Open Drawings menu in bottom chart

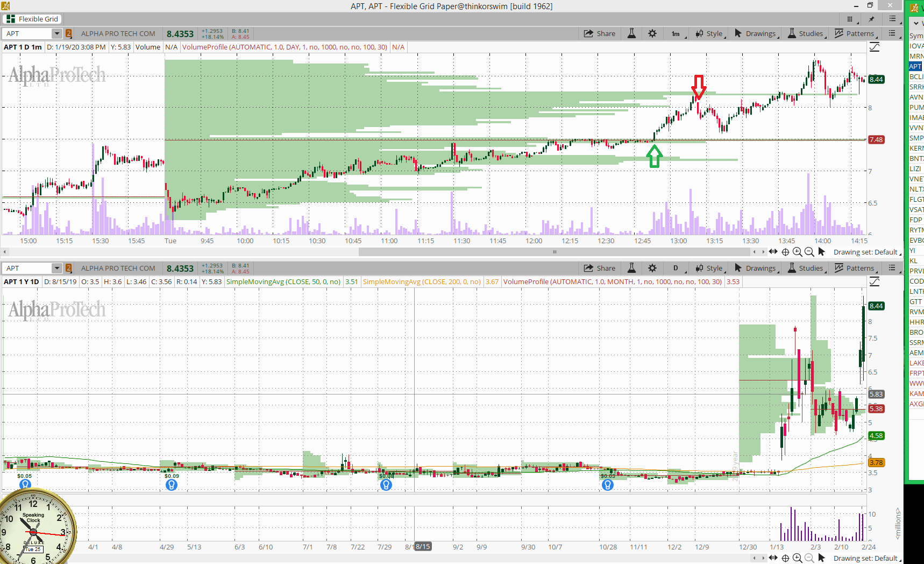pos(756,268)
